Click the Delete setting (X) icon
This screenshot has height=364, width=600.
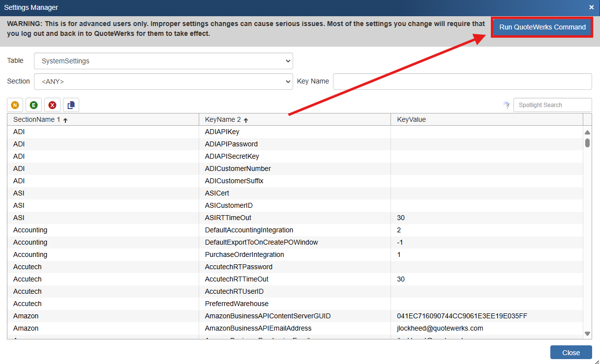click(52, 105)
